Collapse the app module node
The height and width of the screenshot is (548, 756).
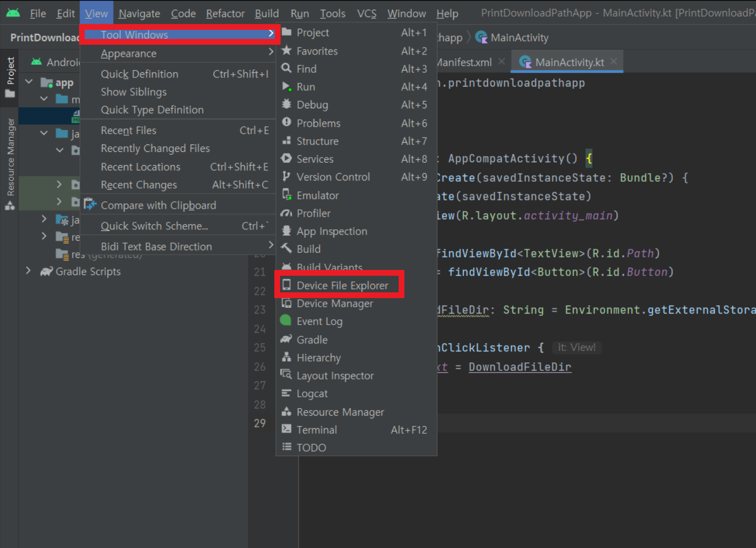29,82
